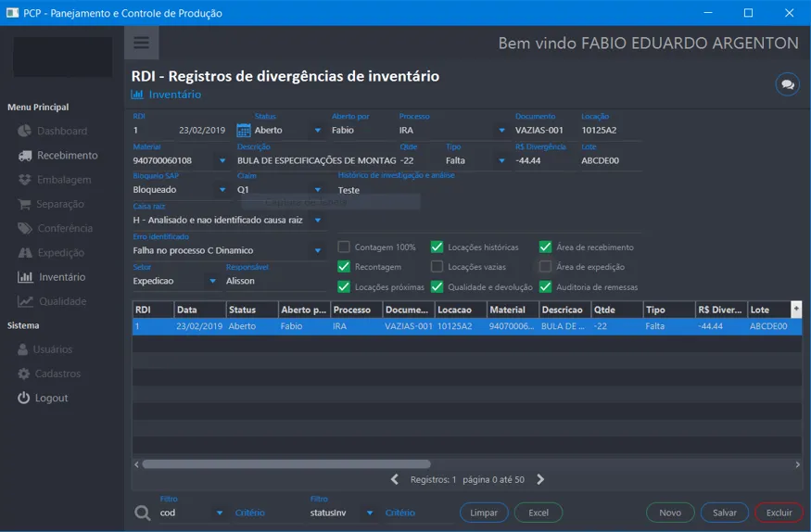Image resolution: width=811 pixels, height=532 pixels.
Task: Expand the Processo dropdown showing IRA
Action: click(501, 131)
